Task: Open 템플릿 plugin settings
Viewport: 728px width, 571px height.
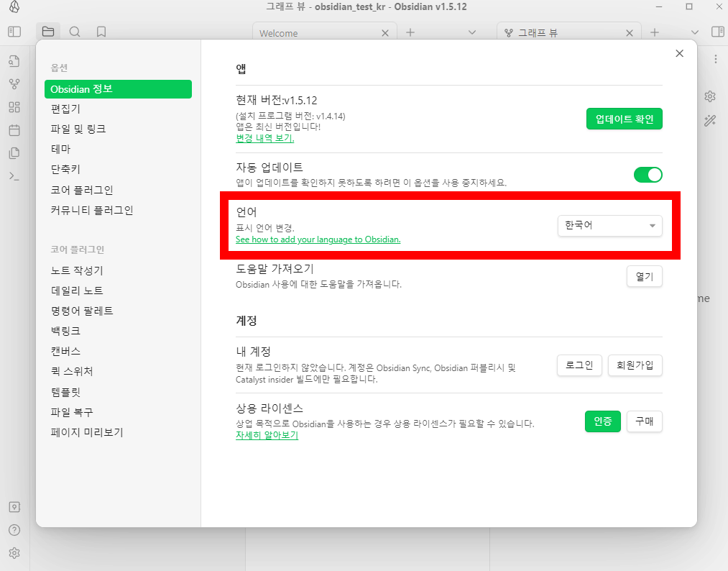Action: click(118, 392)
